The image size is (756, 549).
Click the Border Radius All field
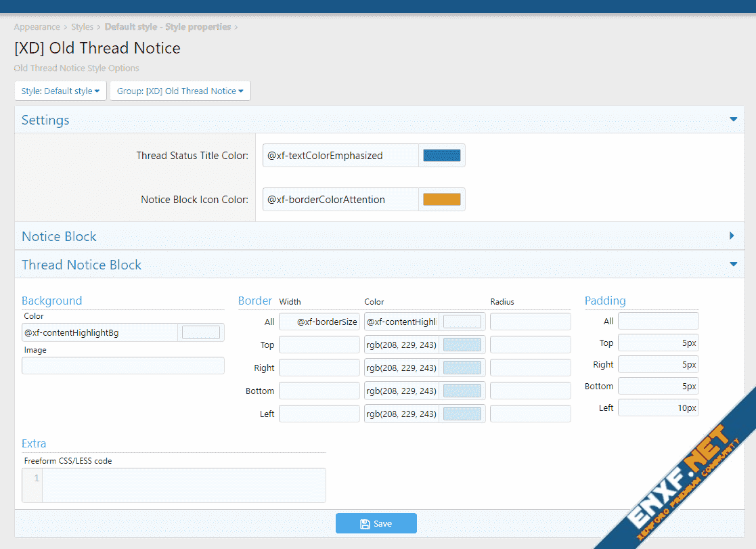(530, 322)
